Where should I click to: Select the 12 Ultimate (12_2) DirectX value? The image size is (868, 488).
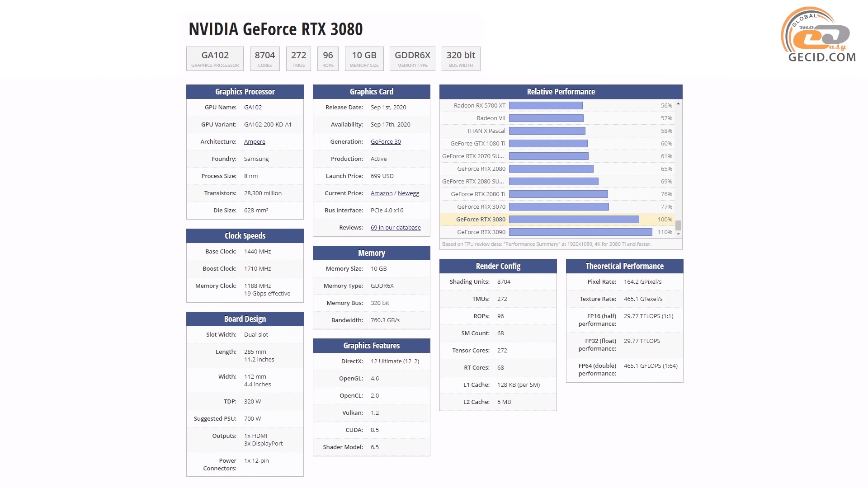tap(395, 361)
